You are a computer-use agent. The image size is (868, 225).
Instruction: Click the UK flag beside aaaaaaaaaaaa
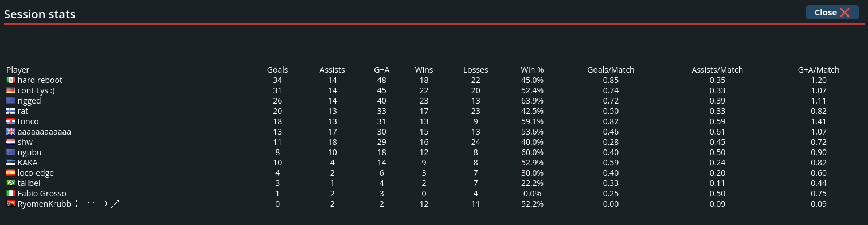click(x=11, y=132)
